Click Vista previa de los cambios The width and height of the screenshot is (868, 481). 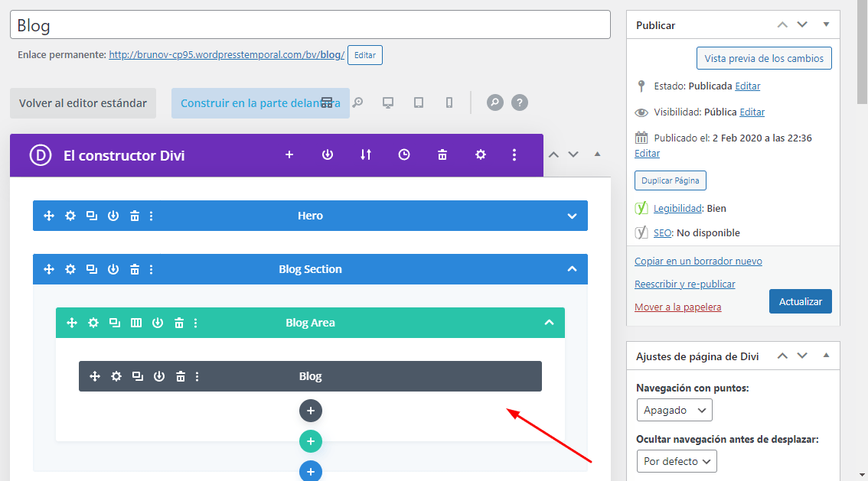764,59
